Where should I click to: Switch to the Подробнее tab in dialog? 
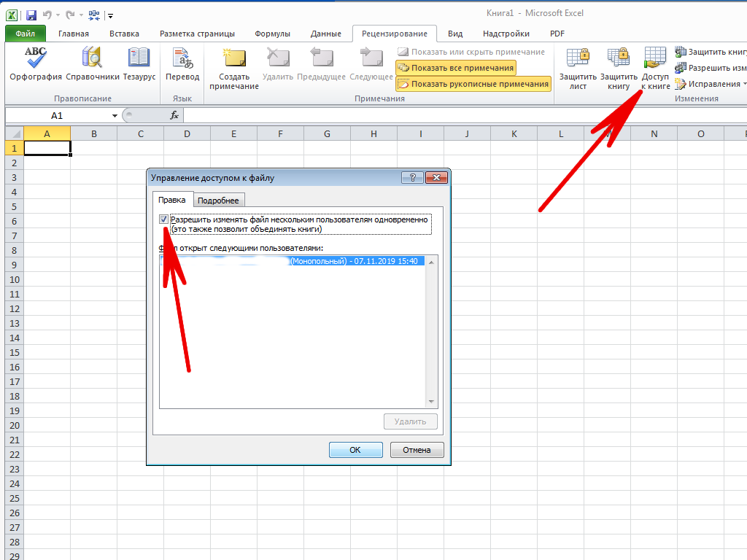click(x=220, y=201)
